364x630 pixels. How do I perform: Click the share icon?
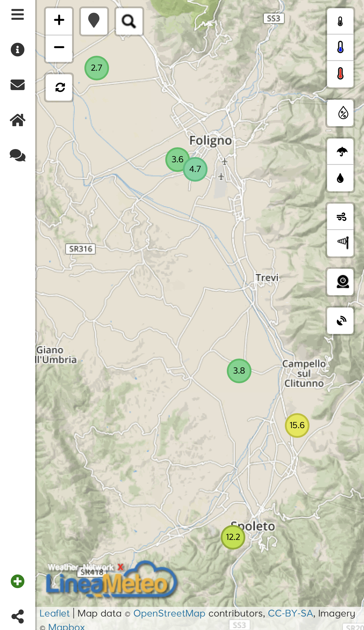point(18,617)
